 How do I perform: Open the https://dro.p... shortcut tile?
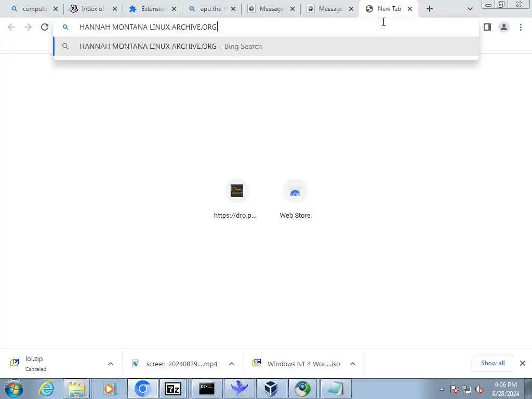pyautogui.click(x=236, y=199)
